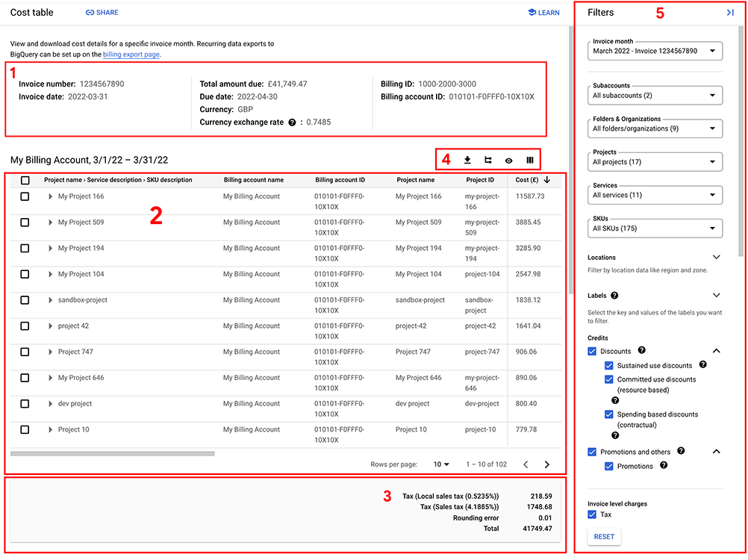Go to previous page of results
Image resolution: width=748 pixels, height=560 pixels.
pos(526,464)
